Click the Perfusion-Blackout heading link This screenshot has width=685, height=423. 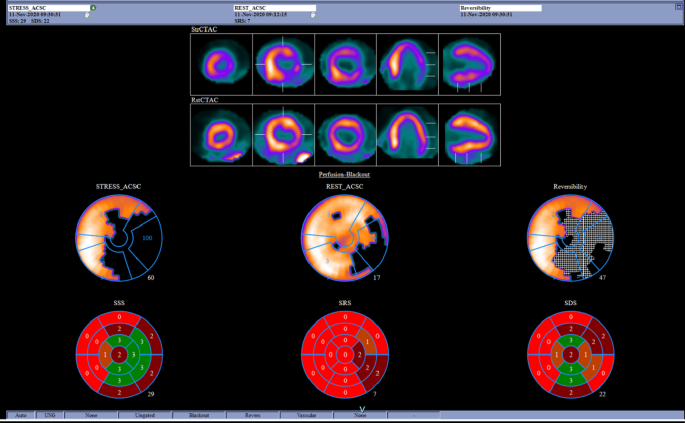tap(343, 174)
